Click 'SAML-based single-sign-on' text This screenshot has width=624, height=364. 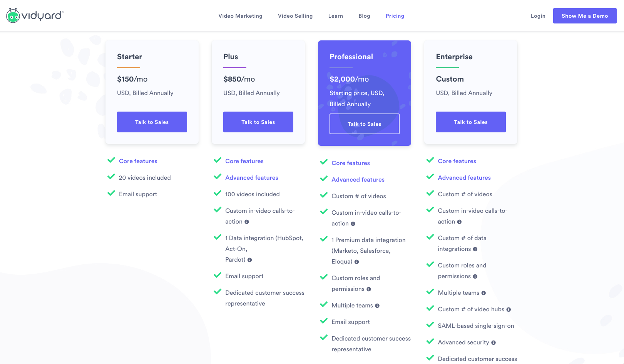coord(476,326)
